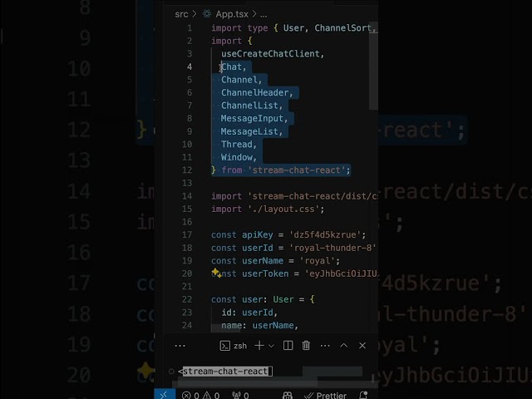The width and height of the screenshot is (532, 399).
Task: Click 'userToken' on line 20
Action: click(265, 273)
